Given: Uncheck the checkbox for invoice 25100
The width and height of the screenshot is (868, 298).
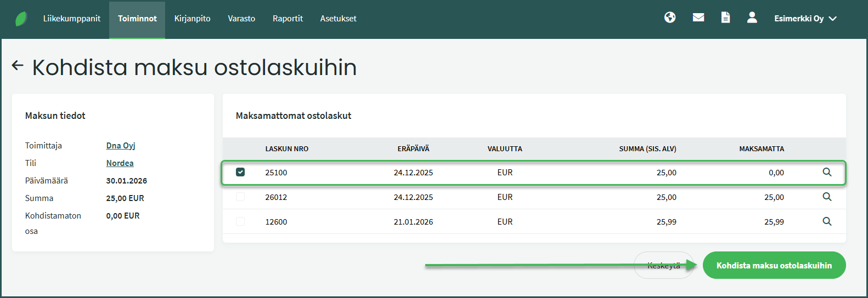Looking at the screenshot, I should [240, 172].
